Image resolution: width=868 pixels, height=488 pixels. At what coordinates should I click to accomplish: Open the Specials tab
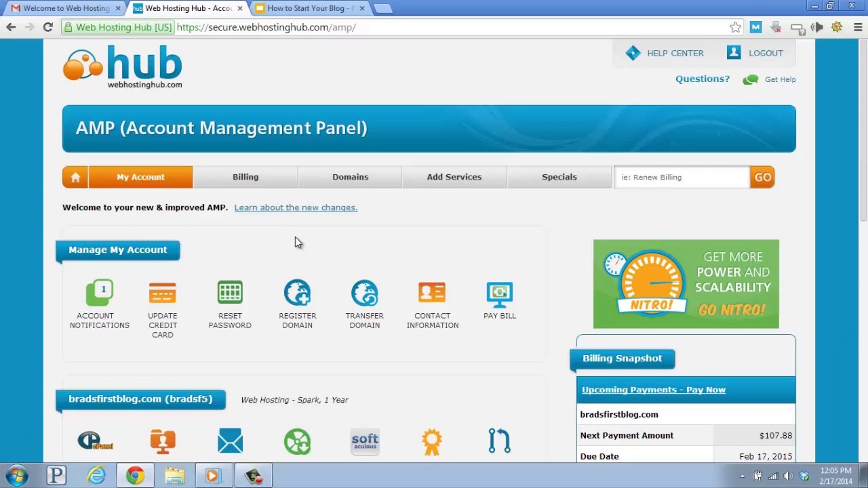tap(559, 177)
